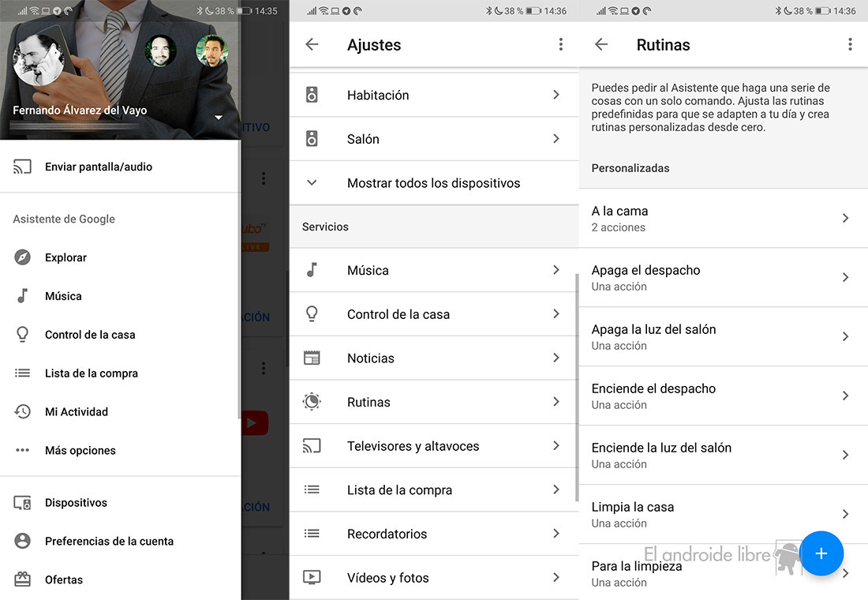Tap the Mi Actividad history icon
This screenshot has width=868, height=600.
coord(23,411)
